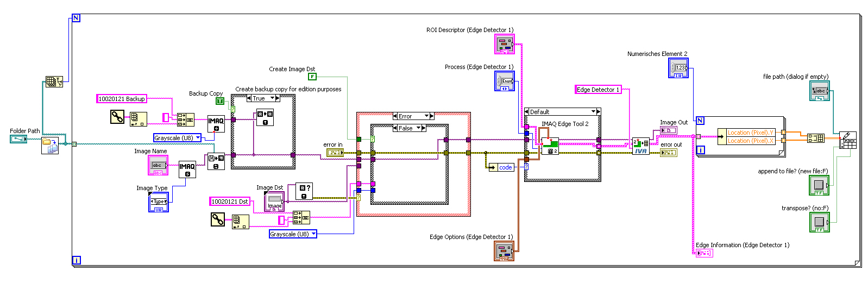The width and height of the screenshot is (868, 283).
Task: Click the Edge Information indicator terminal
Action: [705, 253]
